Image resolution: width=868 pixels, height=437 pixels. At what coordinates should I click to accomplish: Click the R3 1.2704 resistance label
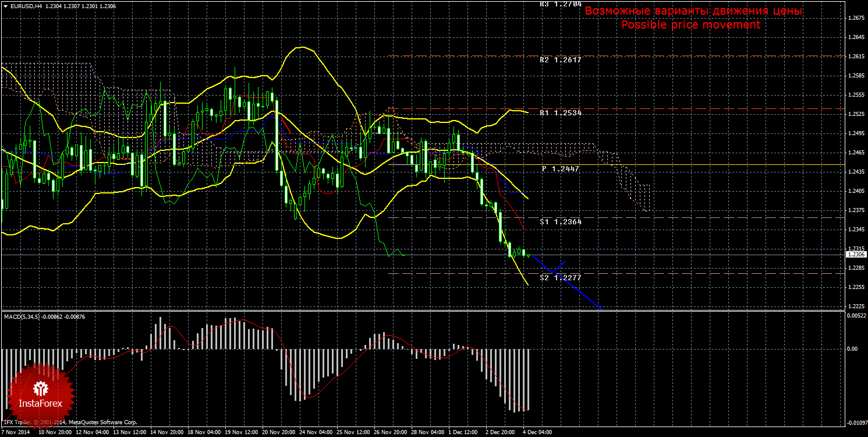(x=560, y=4)
